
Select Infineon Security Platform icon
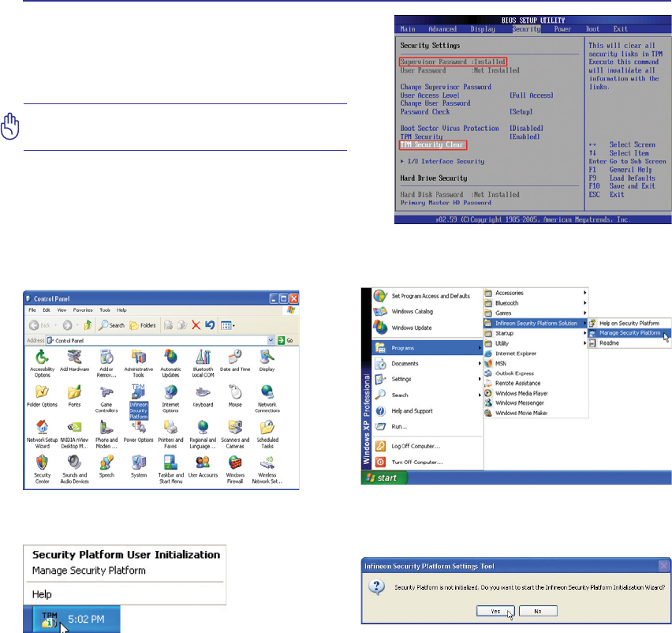(139, 402)
